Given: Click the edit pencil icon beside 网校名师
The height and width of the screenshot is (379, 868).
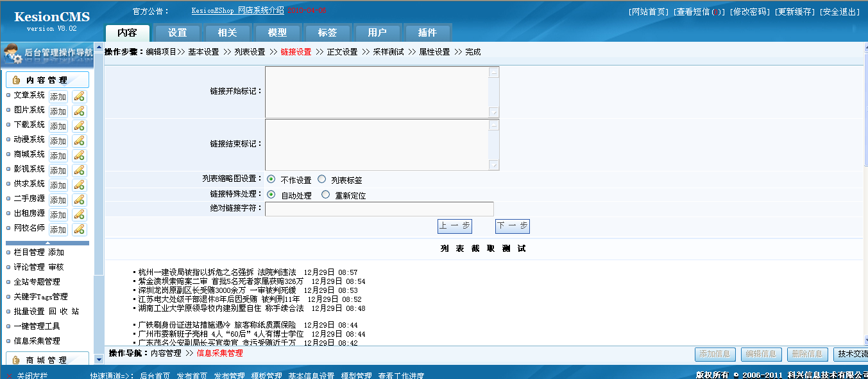Looking at the screenshot, I should click(80, 229).
